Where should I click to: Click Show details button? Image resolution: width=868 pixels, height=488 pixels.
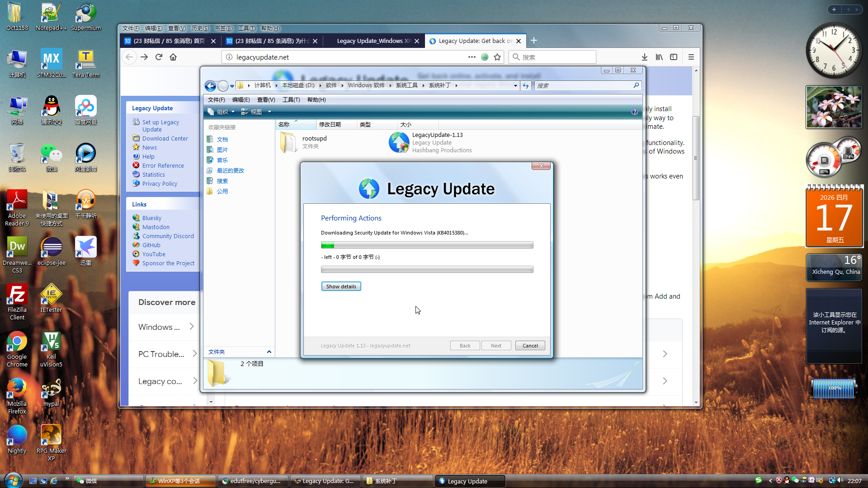(341, 286)
